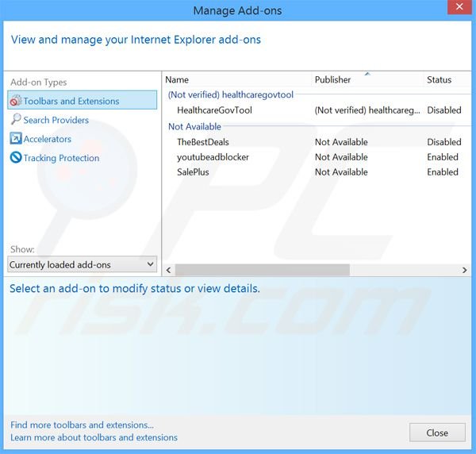Click SalePlus's Not Available publisher cell
Screen dimensions: 476x454
pyautogui.click(x=341, y=172)
